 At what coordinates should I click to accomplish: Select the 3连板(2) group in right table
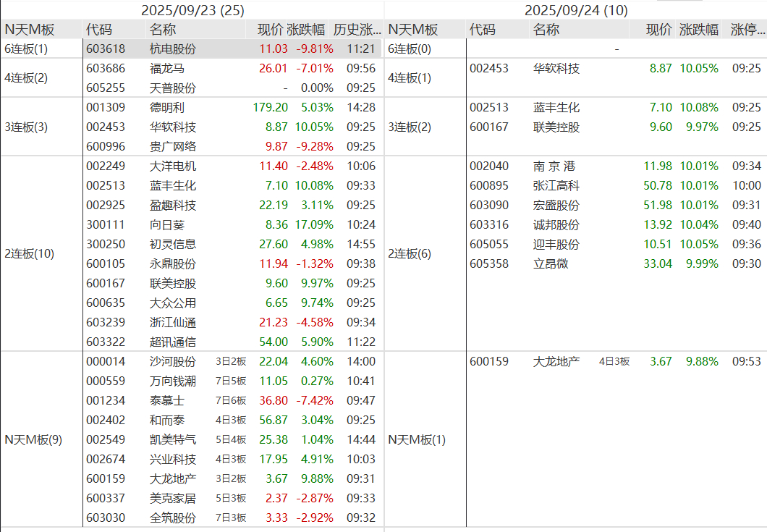coord(410,127)
